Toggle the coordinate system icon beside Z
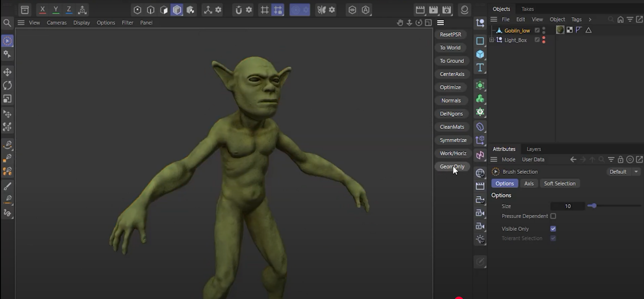The height and width of the screenshot is (299, 644). click(x=82, y=9)
